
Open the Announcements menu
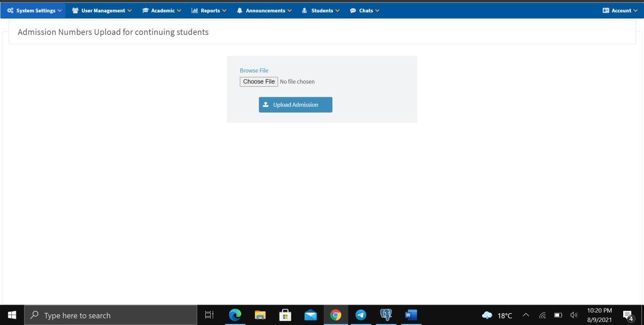click(x=265, y=10)
